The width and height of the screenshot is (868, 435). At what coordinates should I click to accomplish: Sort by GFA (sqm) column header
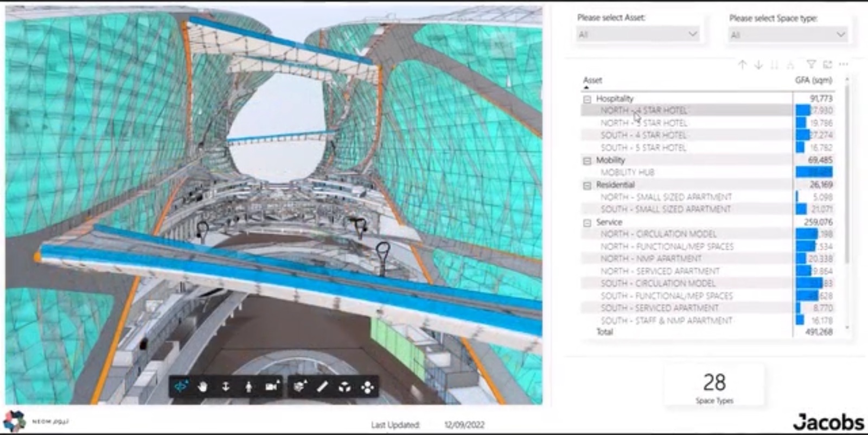pos(813,80)
